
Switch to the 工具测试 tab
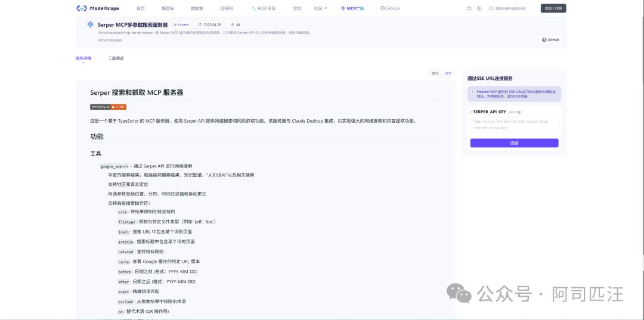(116, 58)
